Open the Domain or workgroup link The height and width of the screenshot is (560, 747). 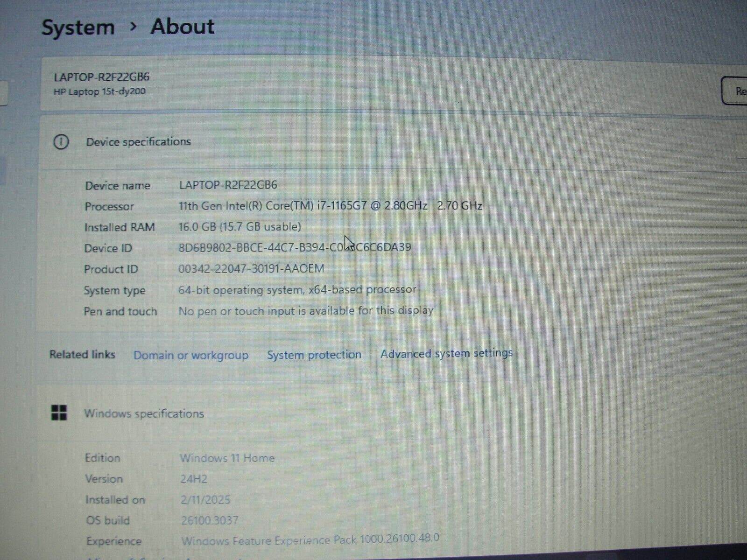click(190, 355)
